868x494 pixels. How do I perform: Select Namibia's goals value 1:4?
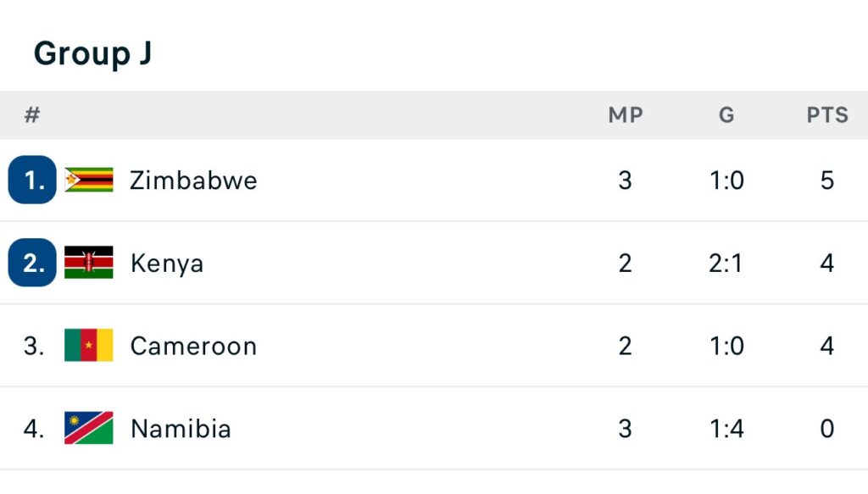pyautogui.click(x=726, y=429)
